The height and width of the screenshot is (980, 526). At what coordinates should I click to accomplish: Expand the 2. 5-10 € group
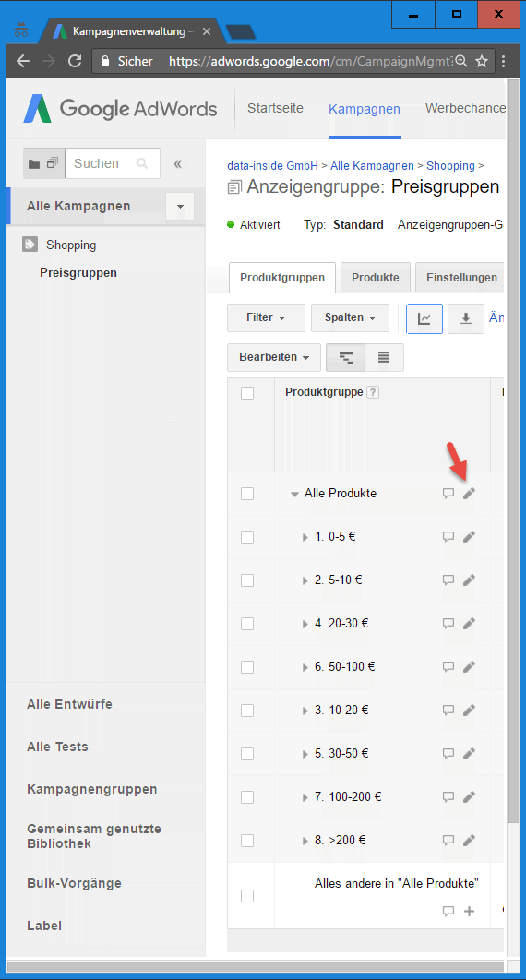[x=305, y=580]
